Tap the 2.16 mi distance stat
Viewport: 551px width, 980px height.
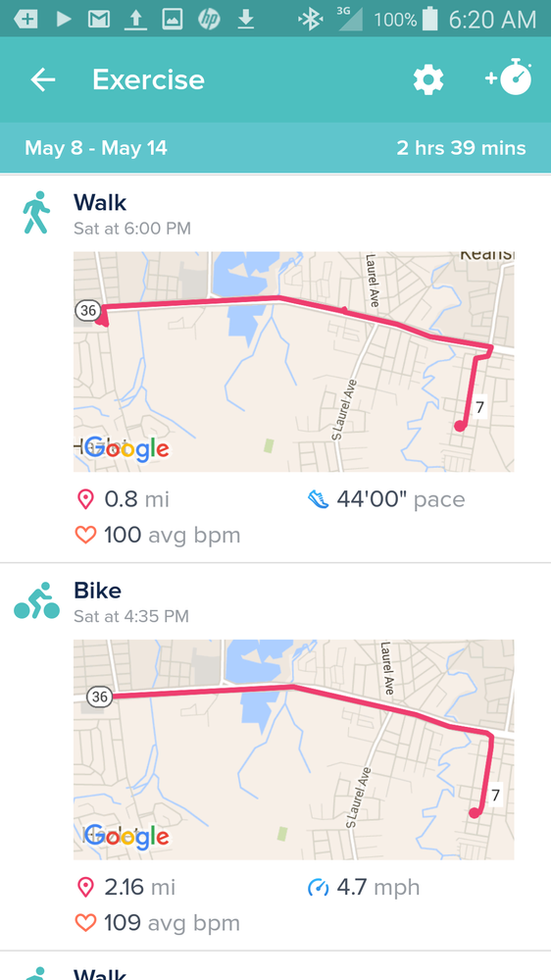click(140, 887)
